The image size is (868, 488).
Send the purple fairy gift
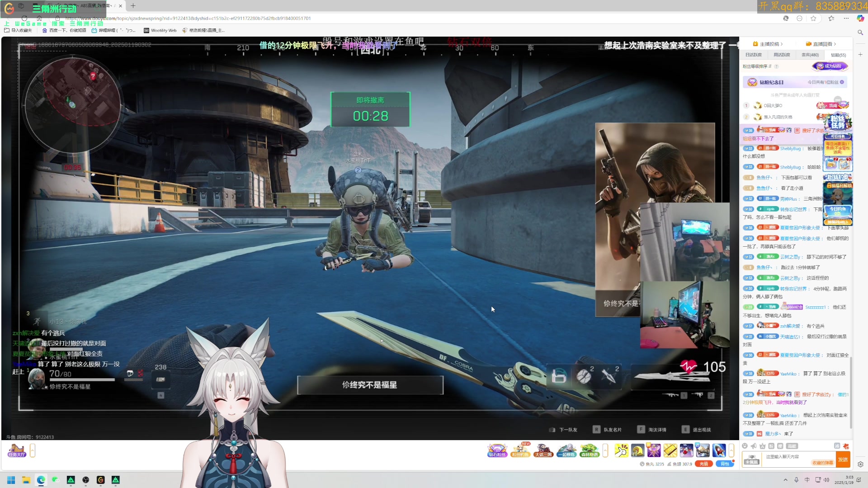[654, 450]
